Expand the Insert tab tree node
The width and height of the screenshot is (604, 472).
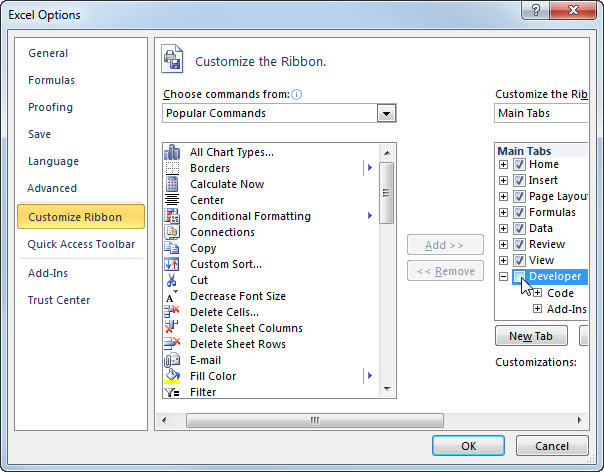coord(503,180)
